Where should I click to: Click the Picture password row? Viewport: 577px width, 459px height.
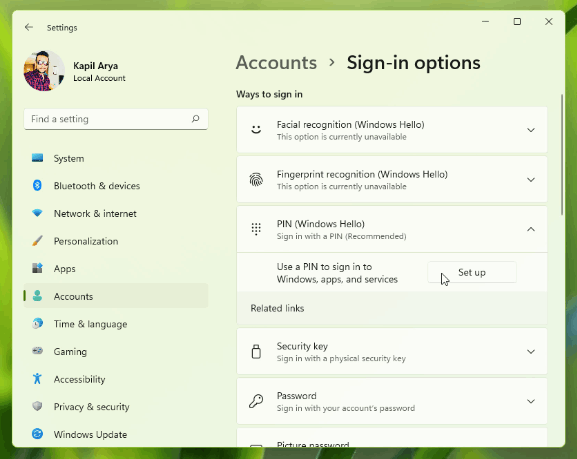point(392,437)
